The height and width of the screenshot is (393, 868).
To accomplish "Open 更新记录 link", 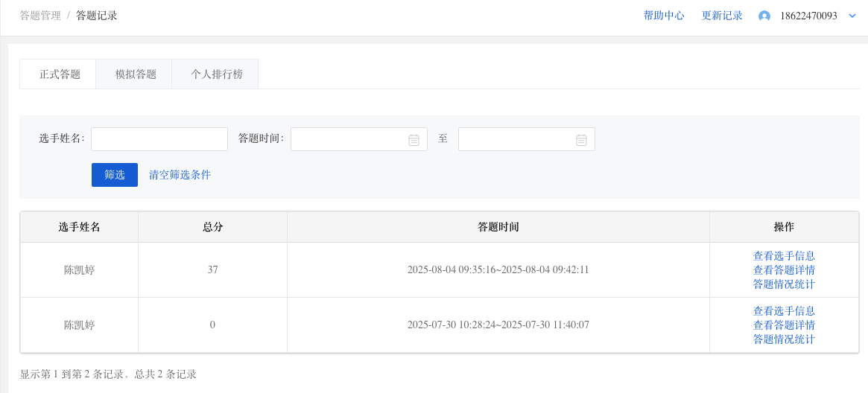I will pyautogui.click(x=722, y=16).
